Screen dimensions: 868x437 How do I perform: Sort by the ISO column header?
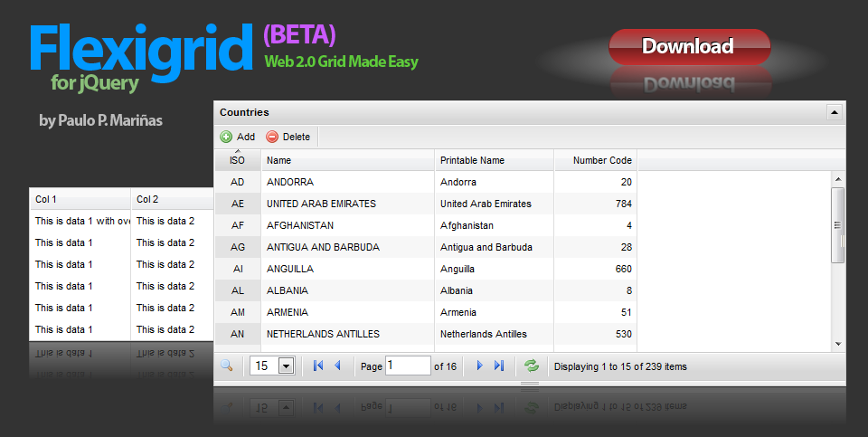click(x=237, y=160)
